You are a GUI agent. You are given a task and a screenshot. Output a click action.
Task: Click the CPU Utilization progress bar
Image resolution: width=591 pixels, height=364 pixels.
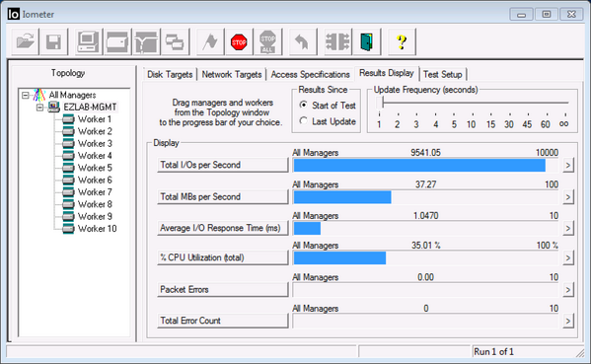(x=426, y=258)
